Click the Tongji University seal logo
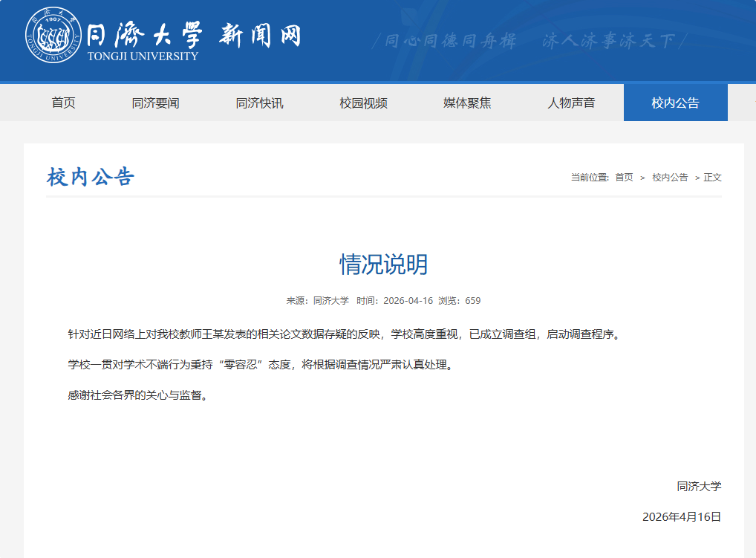Viewport: 756px width, 558px height. click(51, 33)
